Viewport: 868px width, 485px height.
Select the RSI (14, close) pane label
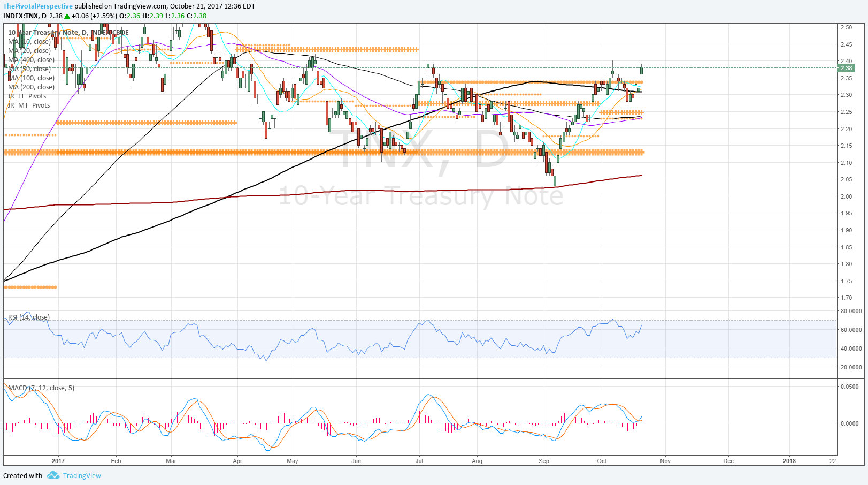coord(29,317)
